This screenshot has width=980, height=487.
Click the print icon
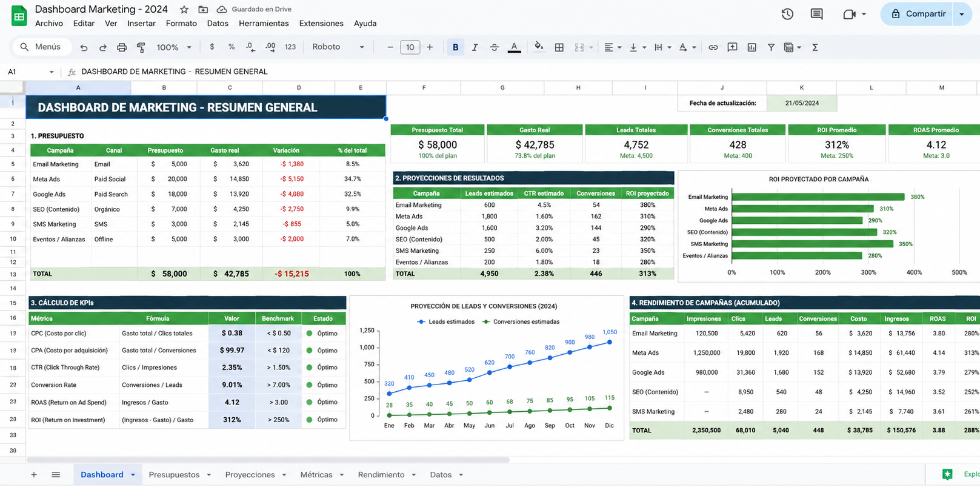[x=122, y=47]
